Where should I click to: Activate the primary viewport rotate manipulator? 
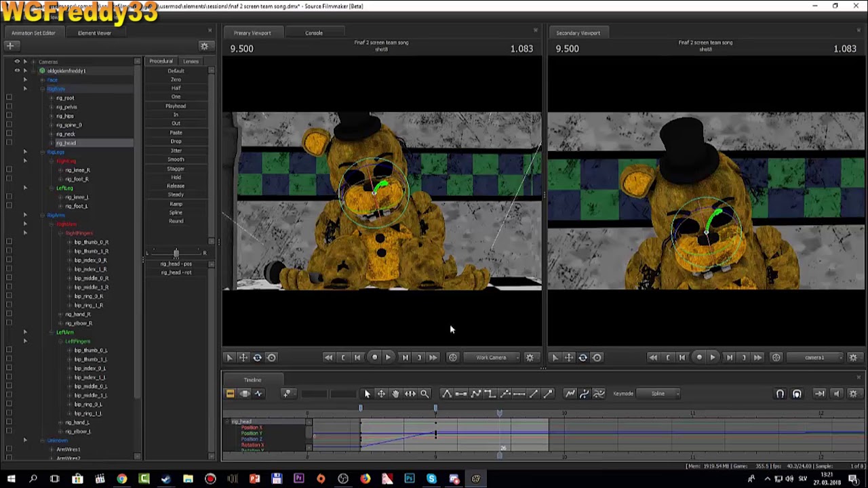[x=257, y=357]
